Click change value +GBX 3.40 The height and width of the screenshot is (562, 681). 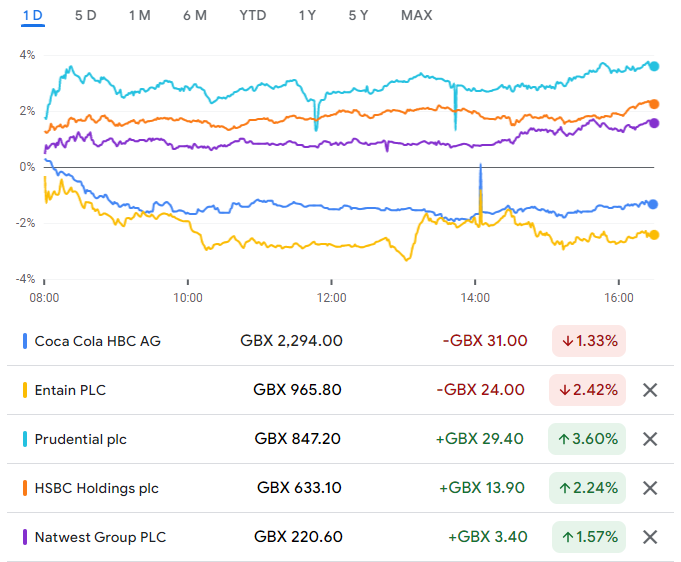click(488, 537)
